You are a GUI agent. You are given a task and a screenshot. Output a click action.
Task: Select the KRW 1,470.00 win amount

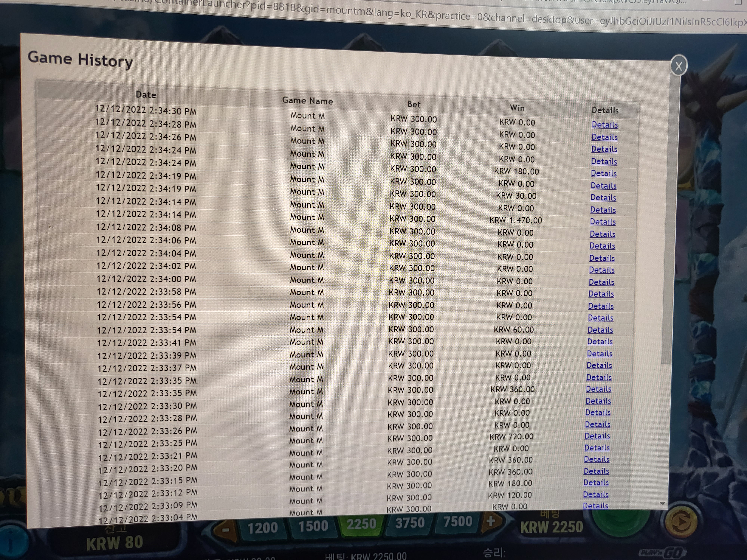[x=516, y=220]
